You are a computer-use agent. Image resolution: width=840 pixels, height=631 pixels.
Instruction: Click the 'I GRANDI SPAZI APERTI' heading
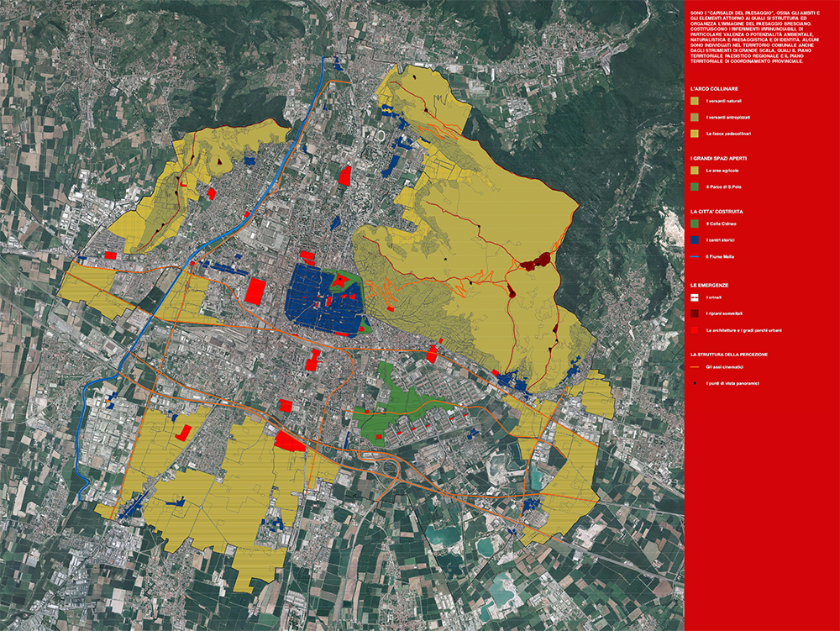tap(719, 158)
